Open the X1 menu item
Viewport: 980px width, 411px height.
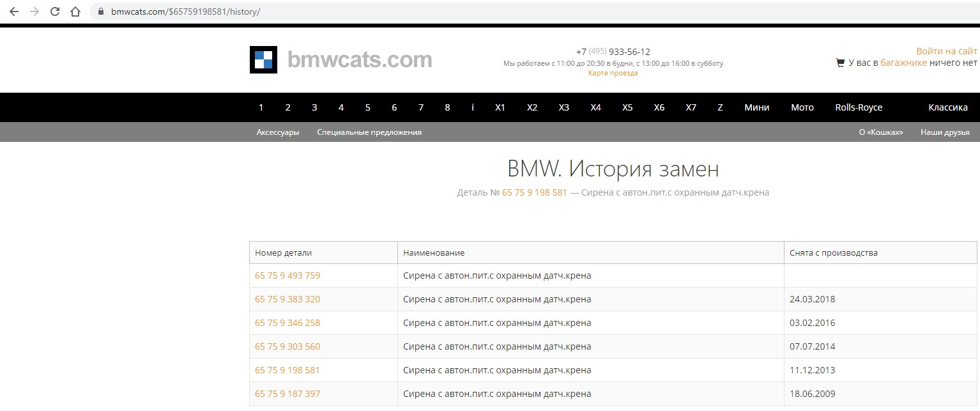point(500,107)
